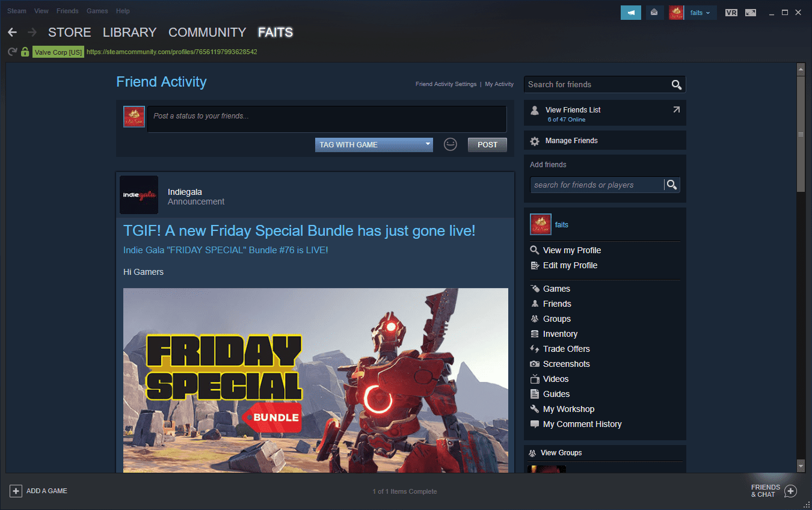812x510 pixels.
Task: Switch to Big Picture mode icon
Action: point(750,13)
